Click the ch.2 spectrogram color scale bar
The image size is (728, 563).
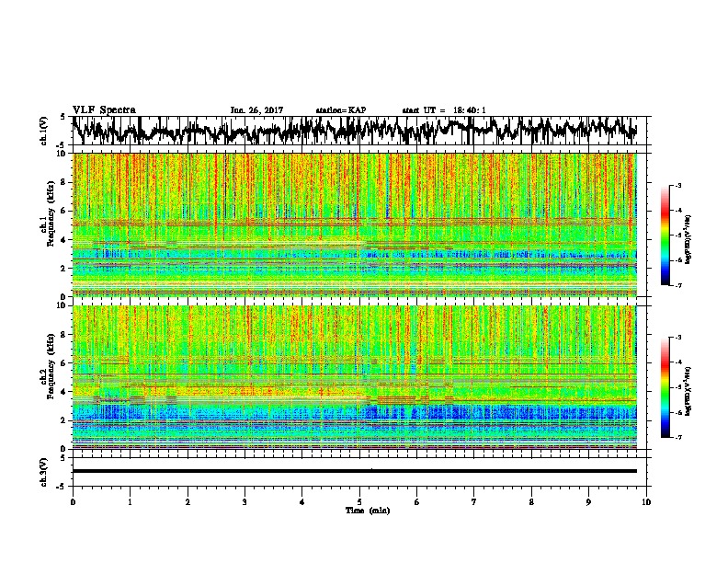665,387
